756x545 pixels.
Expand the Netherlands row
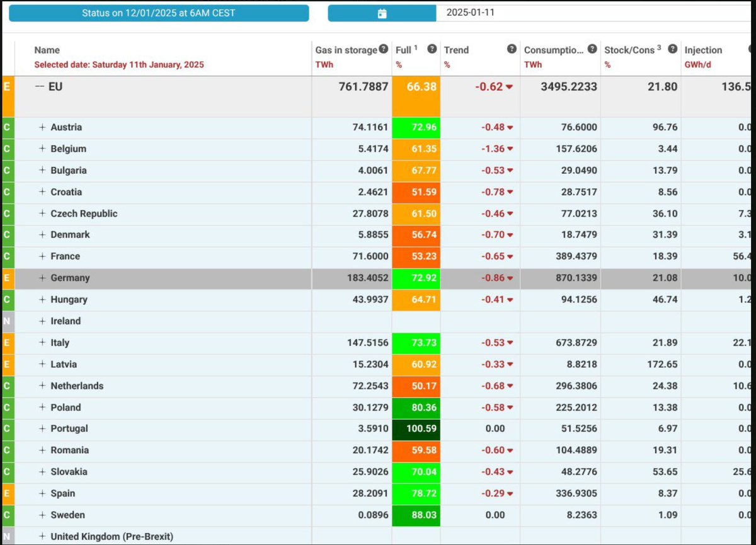click(x=43, y=386)
